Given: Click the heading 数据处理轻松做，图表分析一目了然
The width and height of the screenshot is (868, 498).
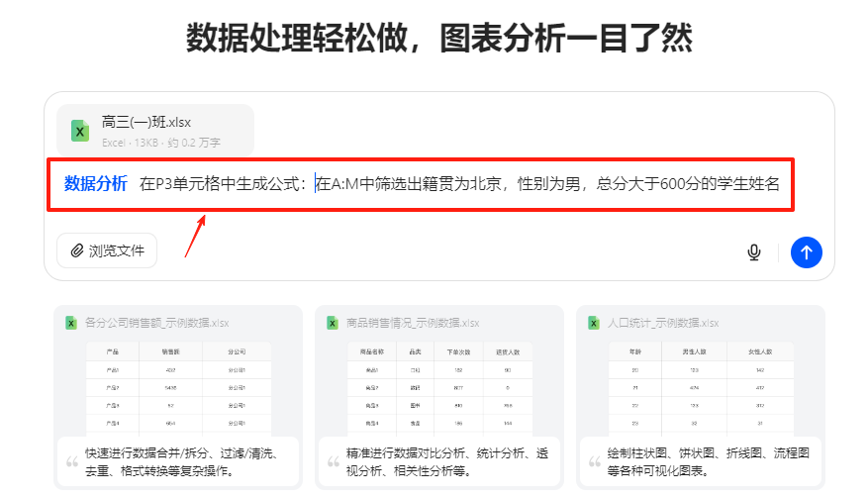Looking at the screenshot, I should [x=439, y=38].
